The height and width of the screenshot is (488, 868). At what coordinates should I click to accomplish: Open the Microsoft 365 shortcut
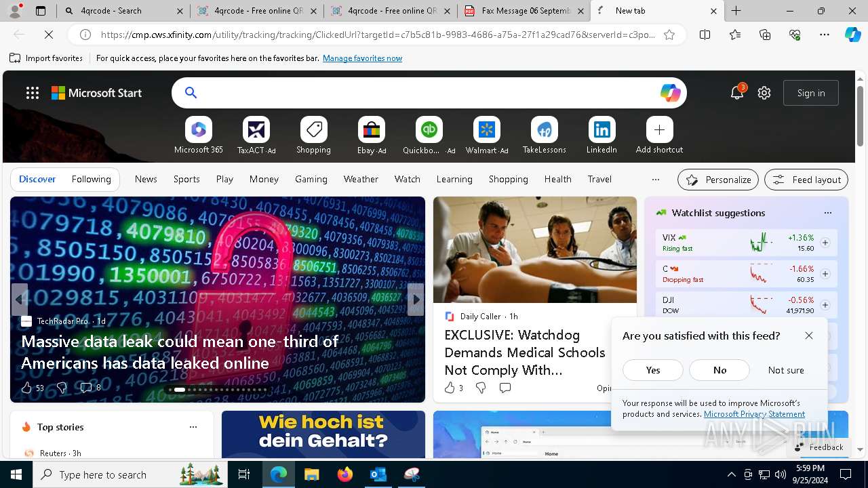coord(199,136)
